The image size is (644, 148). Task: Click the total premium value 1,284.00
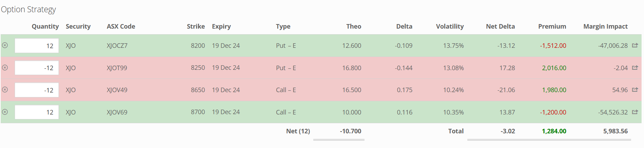click(554, 131)
